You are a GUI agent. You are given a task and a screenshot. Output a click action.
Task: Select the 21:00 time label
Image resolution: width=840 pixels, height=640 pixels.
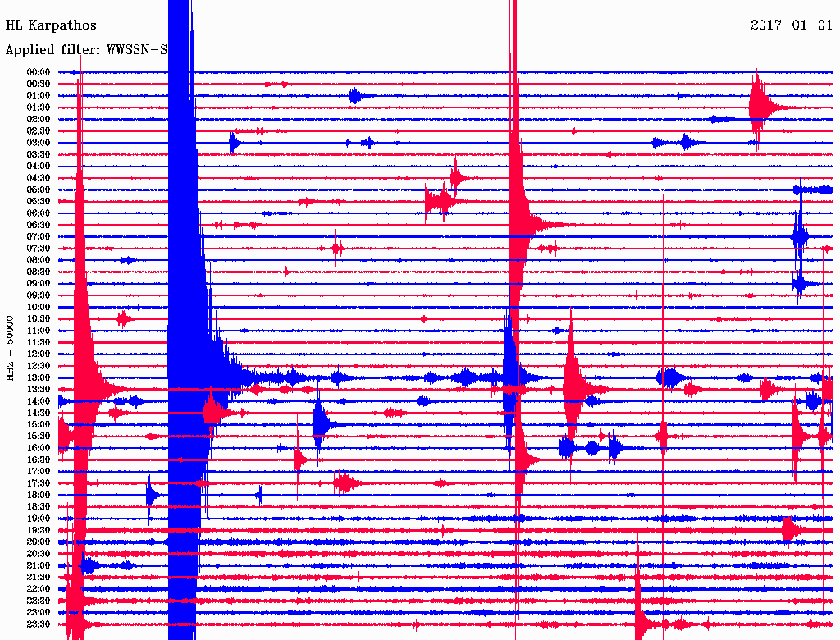pyautogui.click(x=39, y=565)
